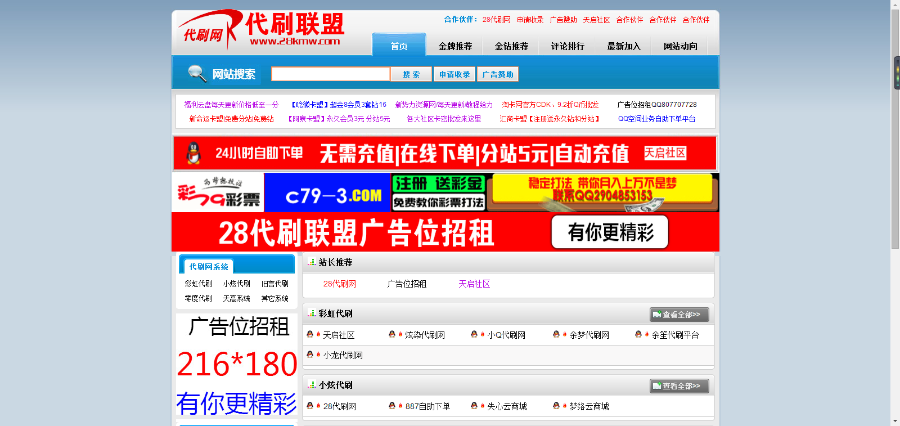The width and height of the screenshot is (900, 426).
Task: Open red 28代刷网 link under 站长推荐
Action: point(340,284)
